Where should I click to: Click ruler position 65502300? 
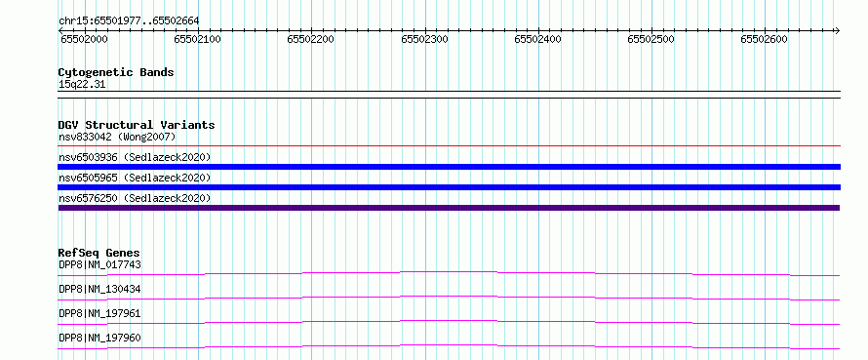tap(424, 39)
